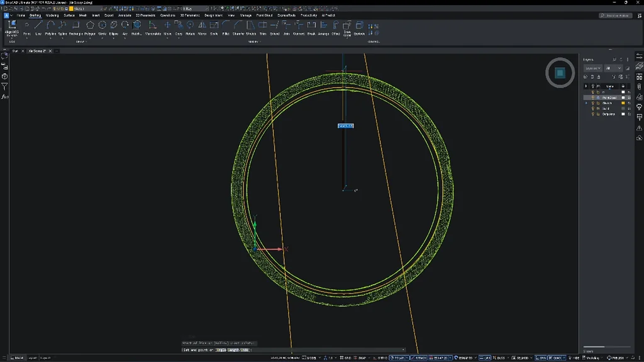Open the Modeling ribbon tab
Image resolution: width=644 pixels, height=362 pixels.
point(52,16)
